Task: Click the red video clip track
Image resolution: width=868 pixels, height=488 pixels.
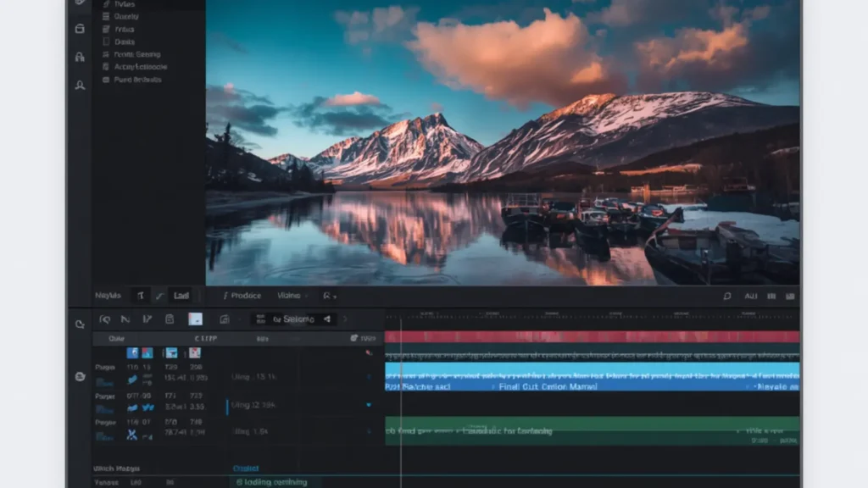Action: tap(593, 337)
